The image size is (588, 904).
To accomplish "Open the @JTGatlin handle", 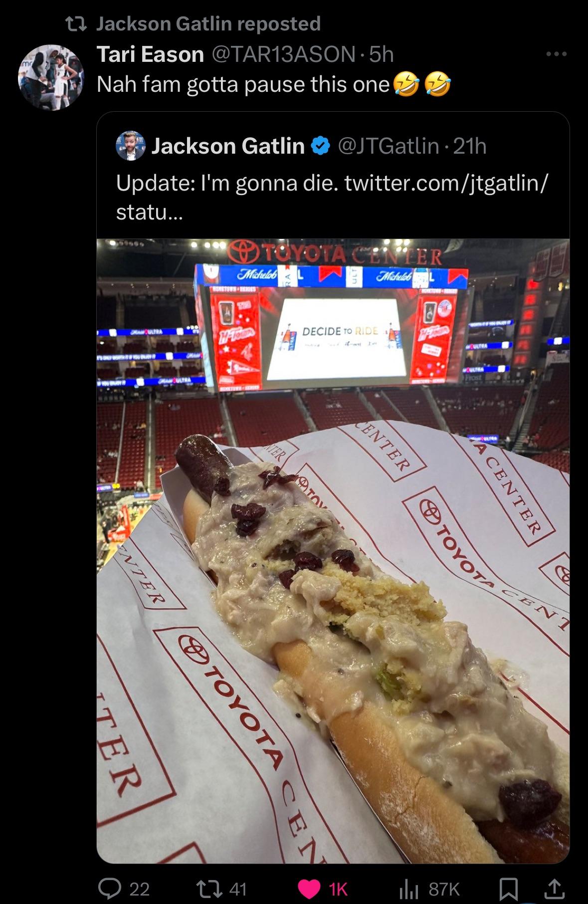I will [389, 146].
